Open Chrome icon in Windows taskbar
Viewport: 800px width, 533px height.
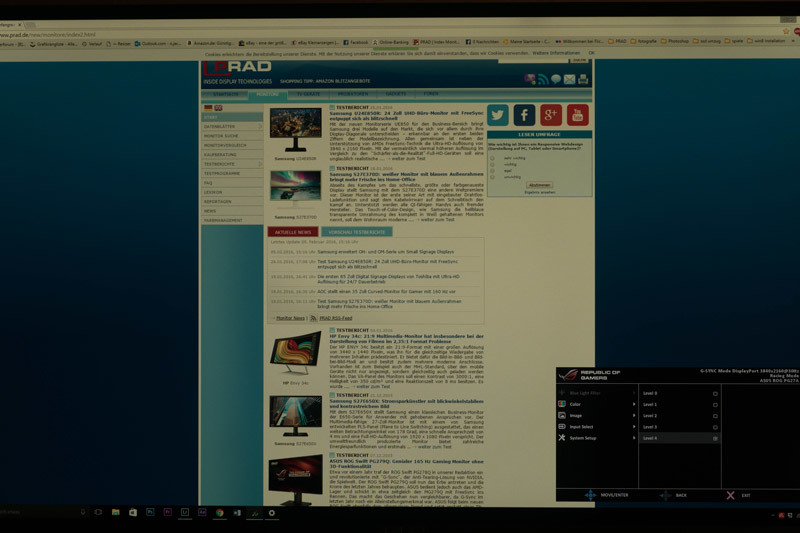point(219,513)
